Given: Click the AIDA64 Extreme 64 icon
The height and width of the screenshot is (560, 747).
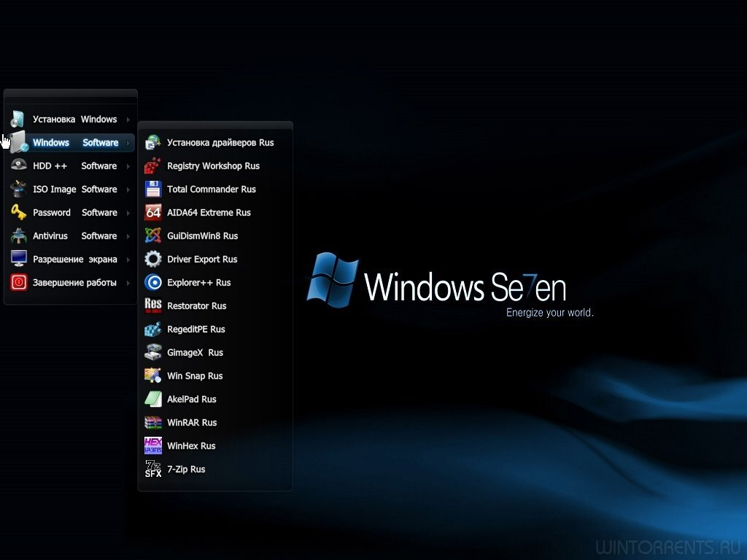Looking at the screenshot, I should (x=153, y=212).
